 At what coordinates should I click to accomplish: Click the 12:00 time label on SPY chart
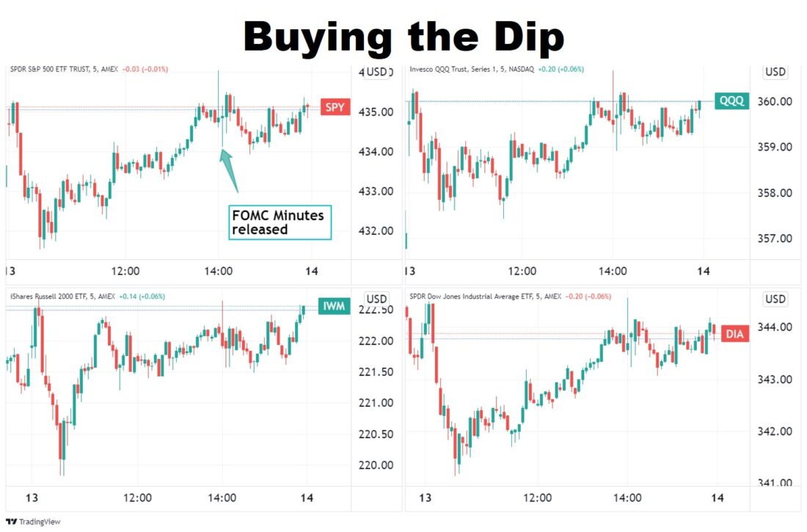pyautogui.click(x=125, y=271)
